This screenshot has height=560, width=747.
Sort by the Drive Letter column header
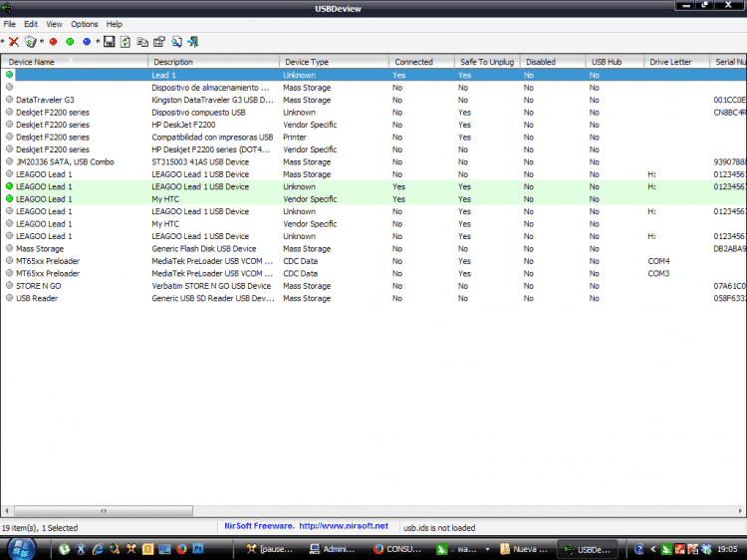point(677,62)
